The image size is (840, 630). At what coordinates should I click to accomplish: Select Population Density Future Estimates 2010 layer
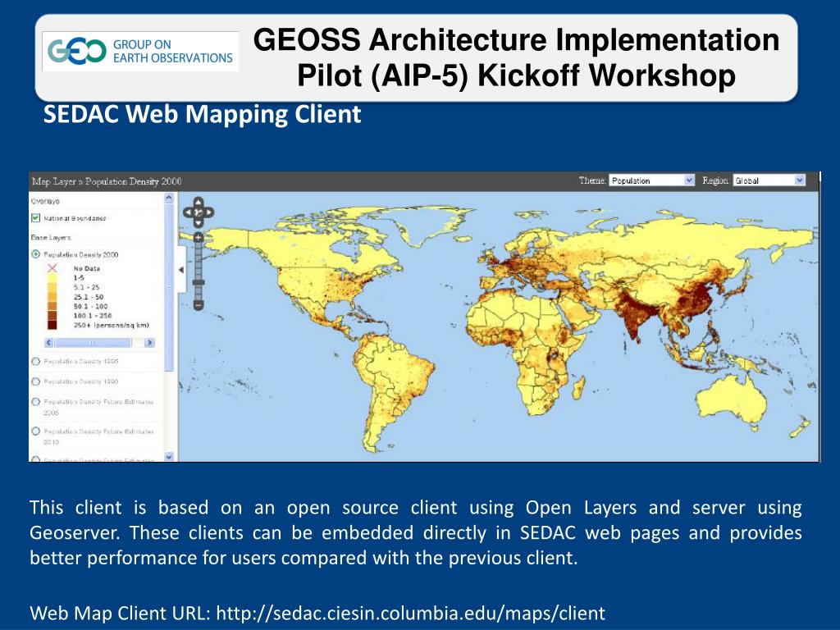coord(36,431)
